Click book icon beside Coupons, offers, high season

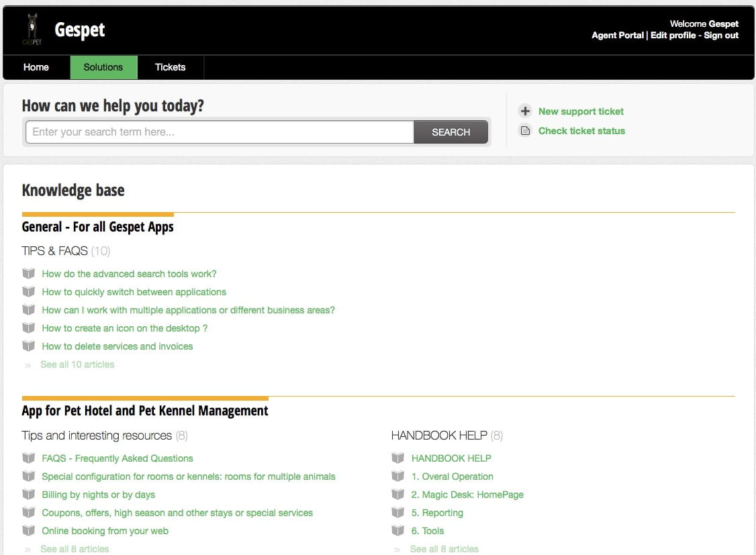29,513
